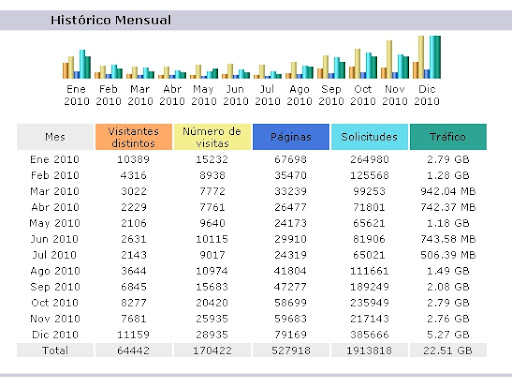Select the Oct 2010 bars in chart
The image size is (512, 388).
363,64
